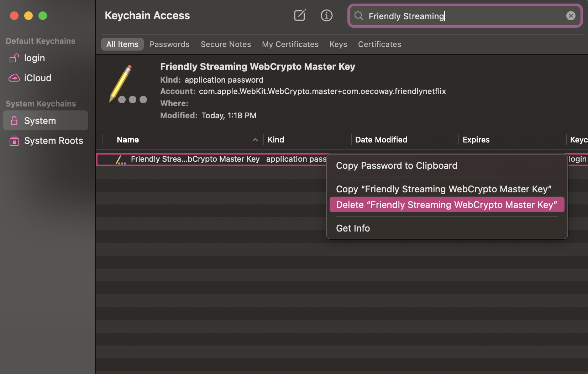Image resolution: width=588 pixels, height=374 pixels.
Task: Clear the search field with the X button
Action: tap(571, 16)
